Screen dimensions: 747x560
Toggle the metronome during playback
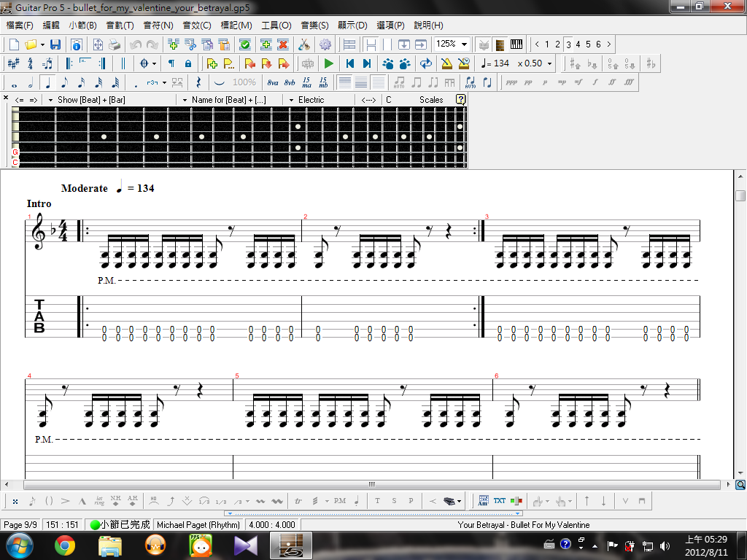(446, 63)
